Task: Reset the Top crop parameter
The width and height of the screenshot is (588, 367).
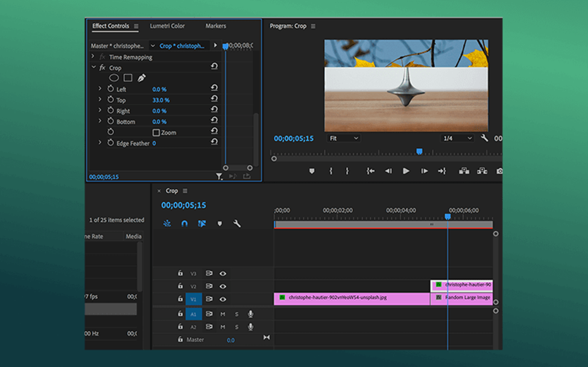Action: [x=214, y=99]
